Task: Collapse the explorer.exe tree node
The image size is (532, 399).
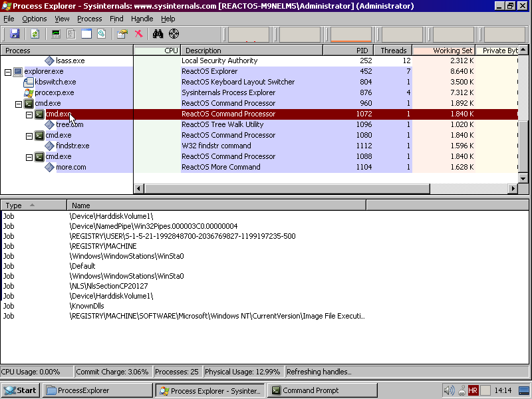Action: point(8,72)
